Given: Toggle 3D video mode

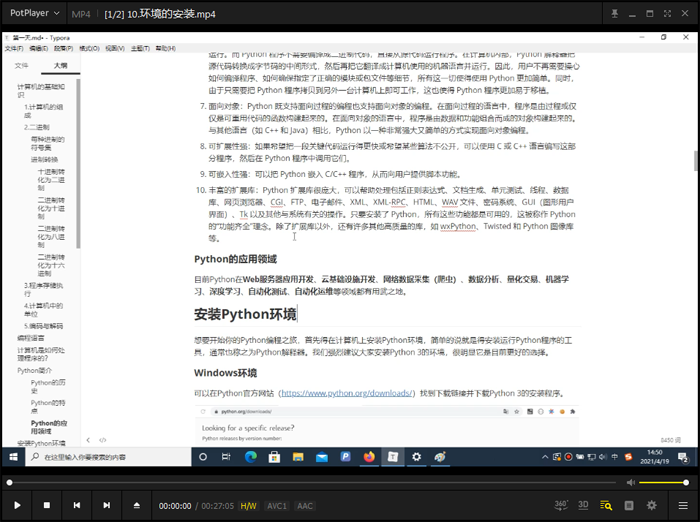Looking at the screenshot, I should pyautogui.click(x=583, y=505).
